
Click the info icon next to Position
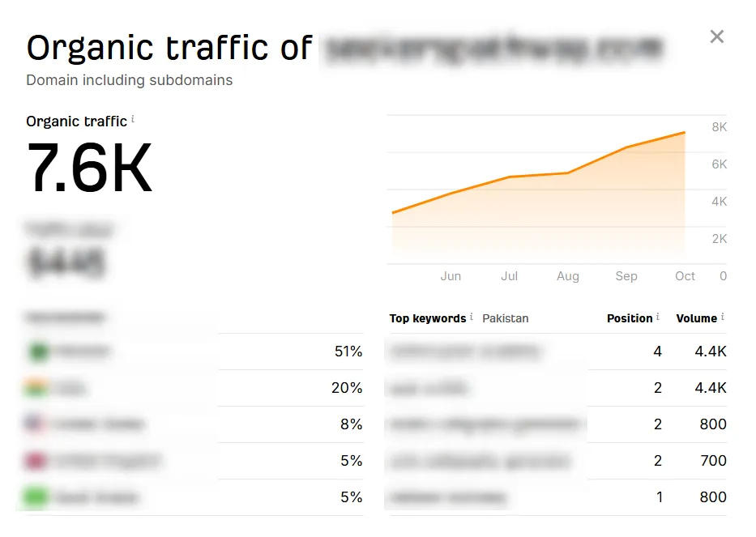coord(658,317)
